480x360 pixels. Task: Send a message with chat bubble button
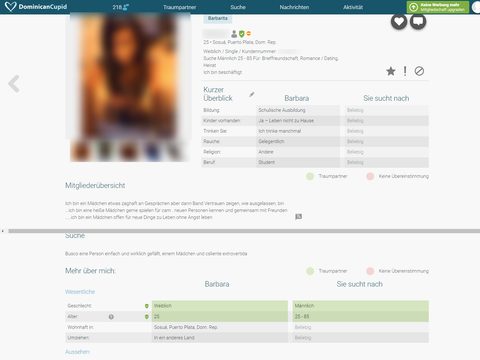418,22
